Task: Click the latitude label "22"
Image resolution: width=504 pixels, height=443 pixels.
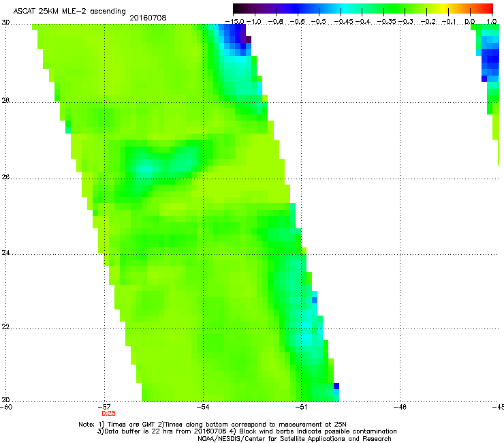Action: coord(5,327)
